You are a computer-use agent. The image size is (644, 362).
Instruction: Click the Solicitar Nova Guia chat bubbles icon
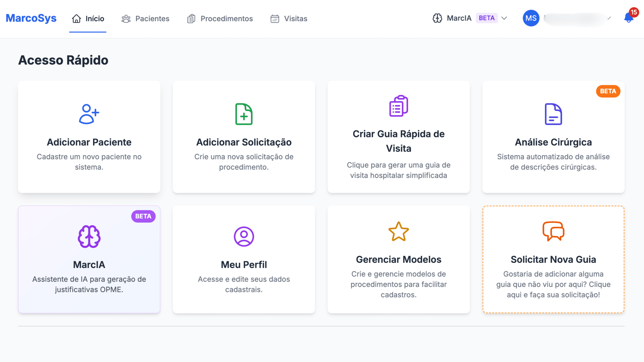(x=553, y=231)
